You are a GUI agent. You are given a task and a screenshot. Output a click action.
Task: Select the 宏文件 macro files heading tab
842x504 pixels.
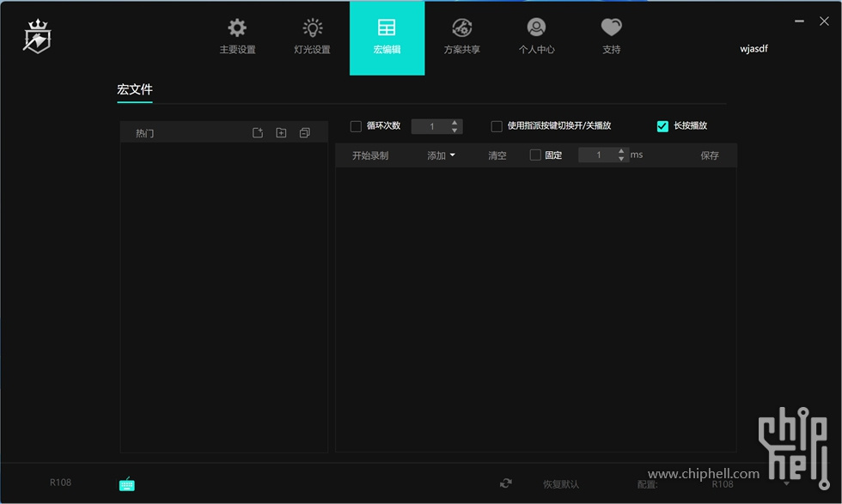click(135, 89)
